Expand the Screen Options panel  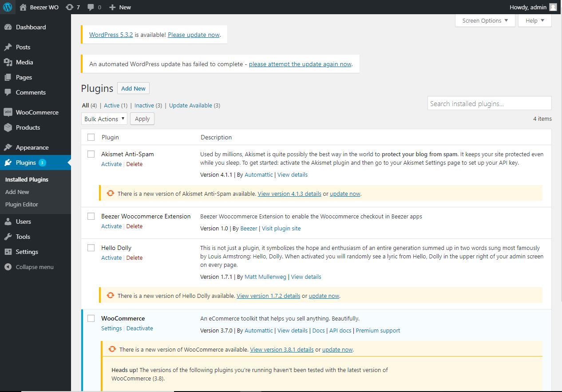(x=485, y=21)
